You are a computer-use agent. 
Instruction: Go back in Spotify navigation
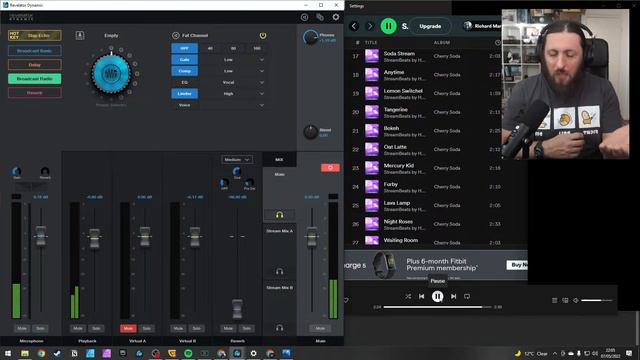tap(354, 26)
